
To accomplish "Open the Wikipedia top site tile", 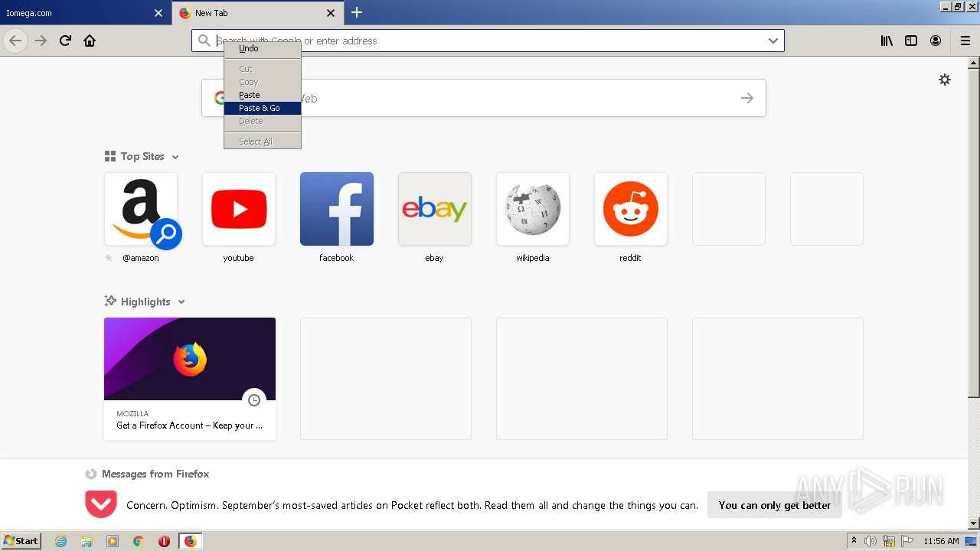I will (533, 209).
